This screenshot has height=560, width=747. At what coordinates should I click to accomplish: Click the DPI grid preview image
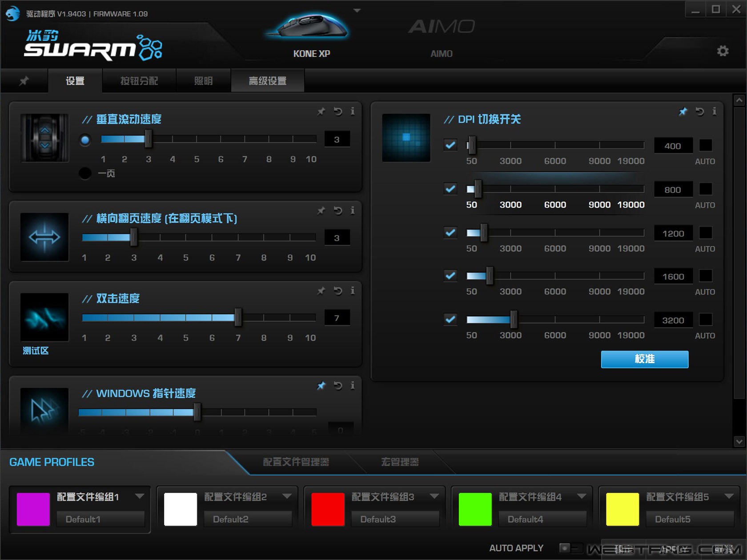point(406,138)
